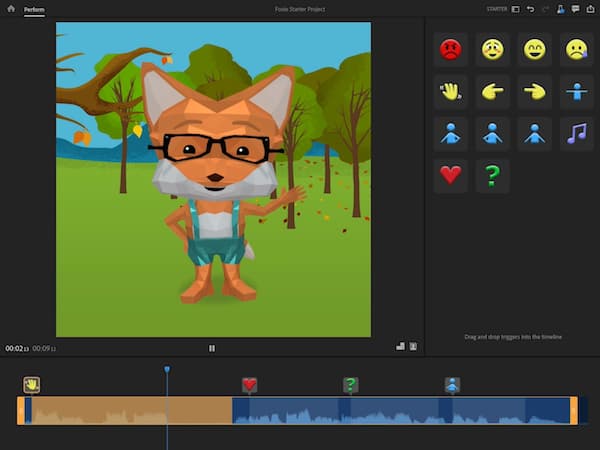
Task: Select the second blue body pose in third row
Action: 492,134
